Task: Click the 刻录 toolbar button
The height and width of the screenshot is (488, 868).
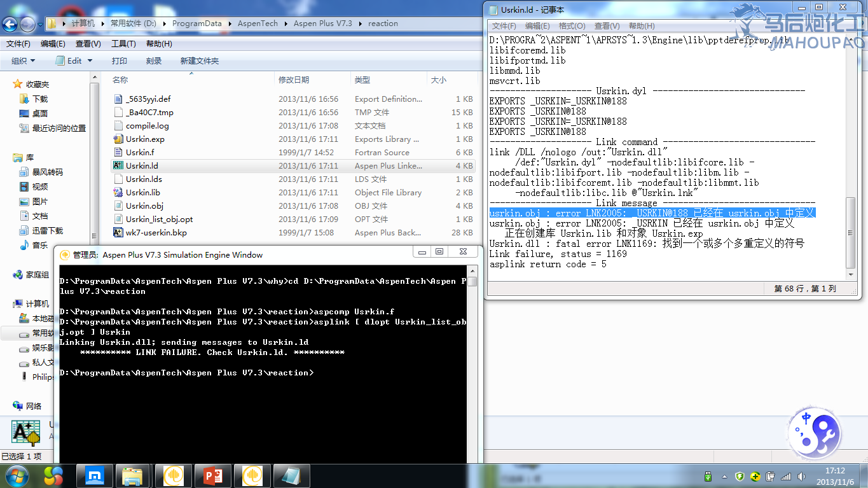Action: tap(153, 60)
